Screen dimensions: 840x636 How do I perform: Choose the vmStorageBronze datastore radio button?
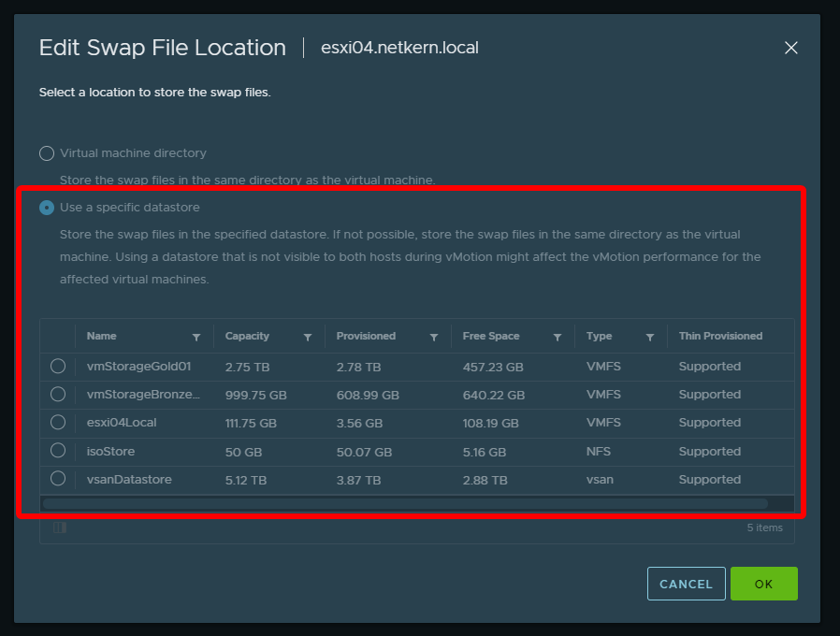pos(58,395)
